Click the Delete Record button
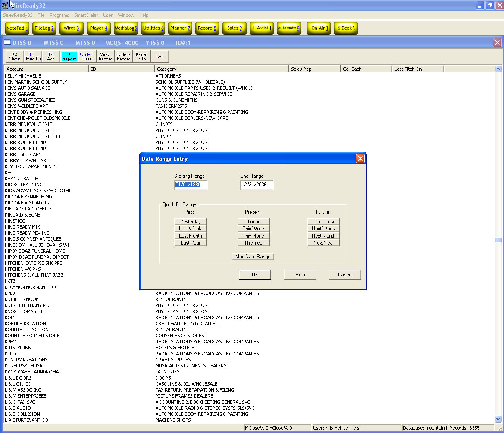The image size is (504, 433). (x=123, y=56)
